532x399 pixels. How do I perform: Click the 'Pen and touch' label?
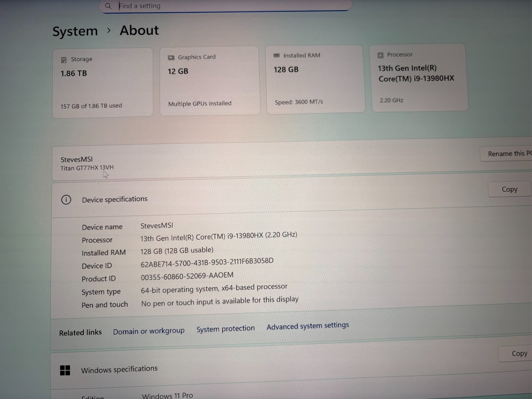pos(105,305)
